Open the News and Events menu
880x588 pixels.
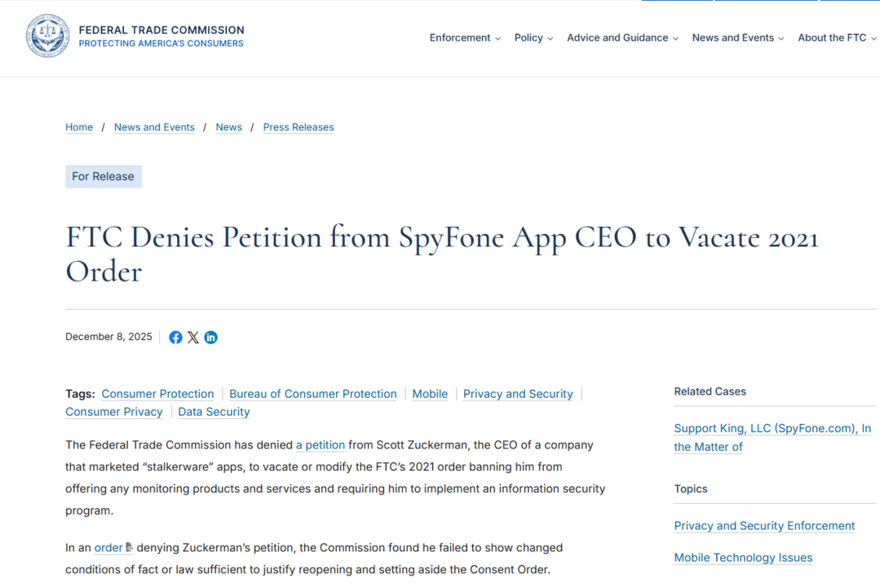[737, 38]
